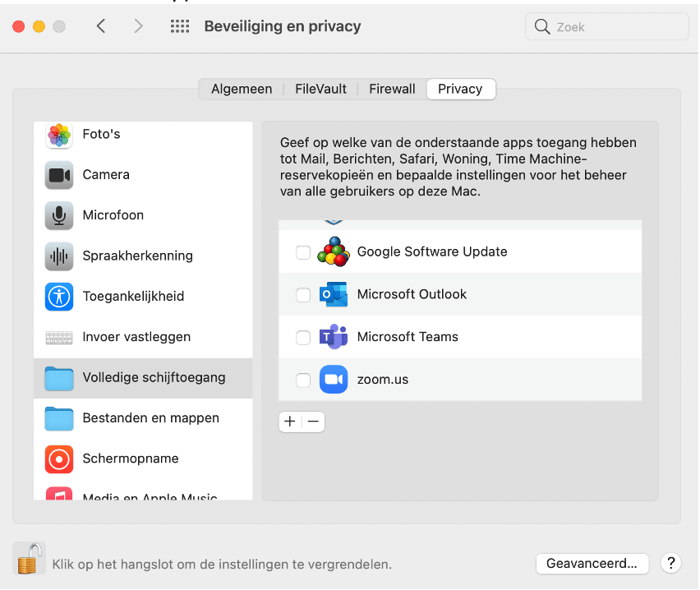This screenshot has width=700, height=590.
Task: Select the Invoer vastleggen label
Action: click(136, 337)
